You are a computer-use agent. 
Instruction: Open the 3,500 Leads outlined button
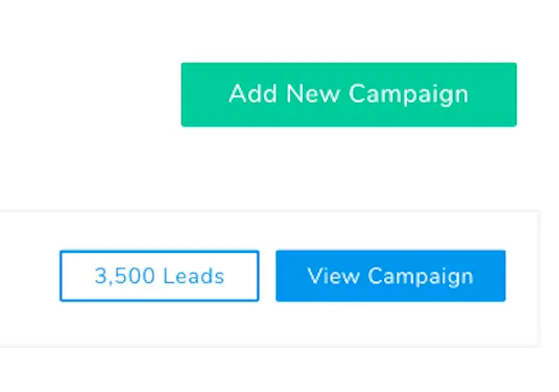click(160, 276)
